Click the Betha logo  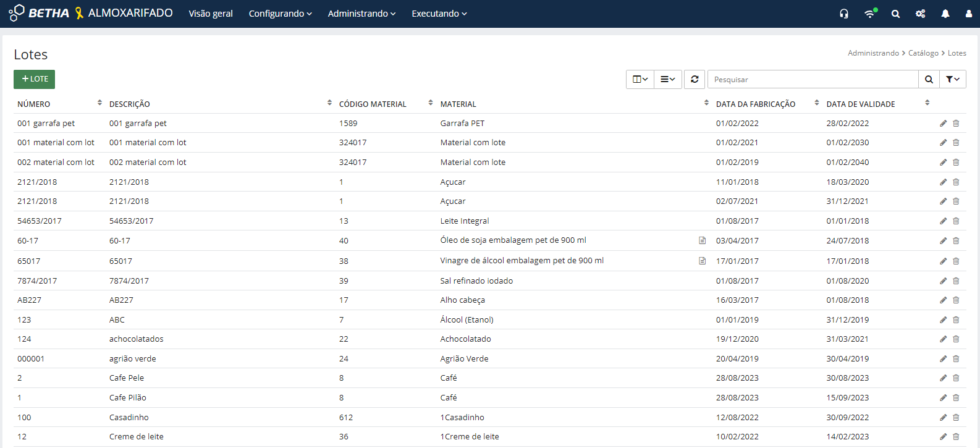39,13
